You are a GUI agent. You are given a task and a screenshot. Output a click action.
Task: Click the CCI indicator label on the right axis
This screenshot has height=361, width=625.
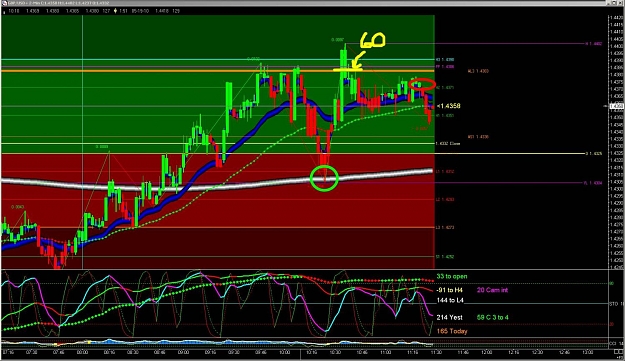point(615,343)
